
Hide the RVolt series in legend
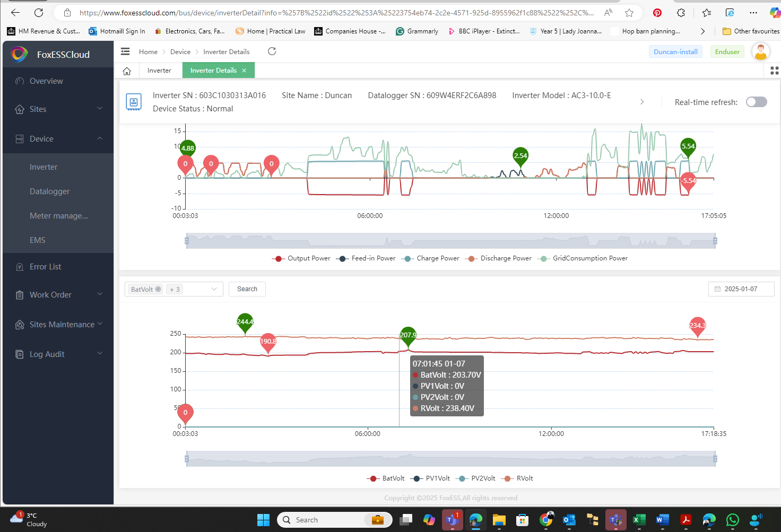tap(518, 478)
